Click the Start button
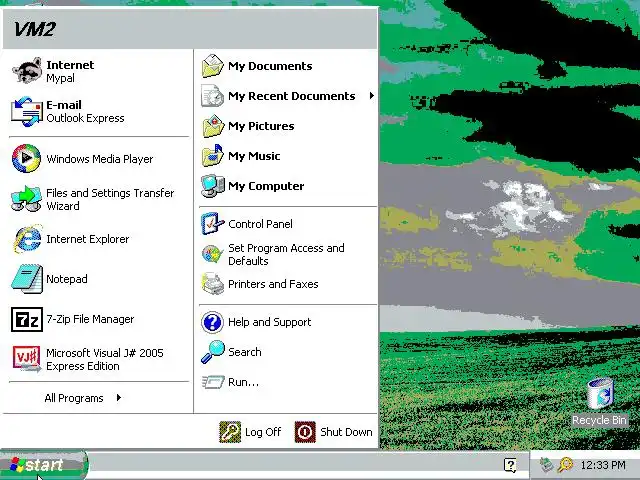The width and height of the screenshot is (640, 480). click(x=44, y=465)
